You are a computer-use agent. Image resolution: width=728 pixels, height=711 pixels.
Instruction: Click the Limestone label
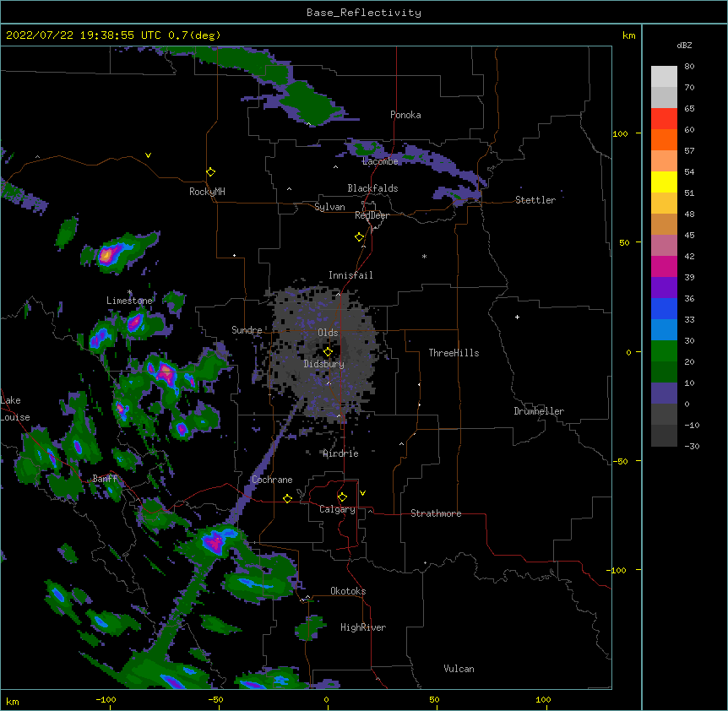tap(129, 301)
